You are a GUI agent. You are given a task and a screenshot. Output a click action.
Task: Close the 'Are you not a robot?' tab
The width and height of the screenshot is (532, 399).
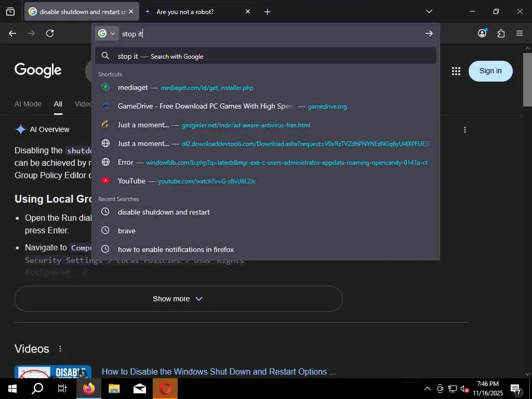[x=248, y=11]
